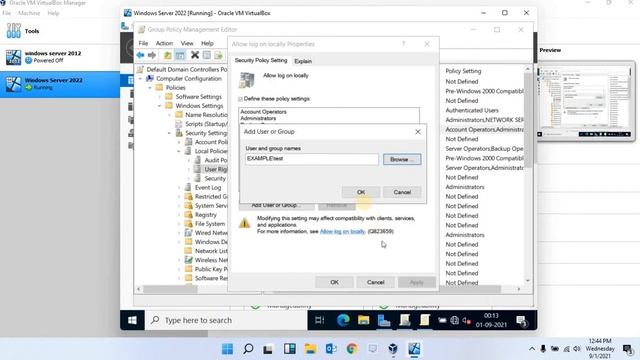Collapse Computer Configuration tree node
640x360 pixels.
[x=141, y=78]
